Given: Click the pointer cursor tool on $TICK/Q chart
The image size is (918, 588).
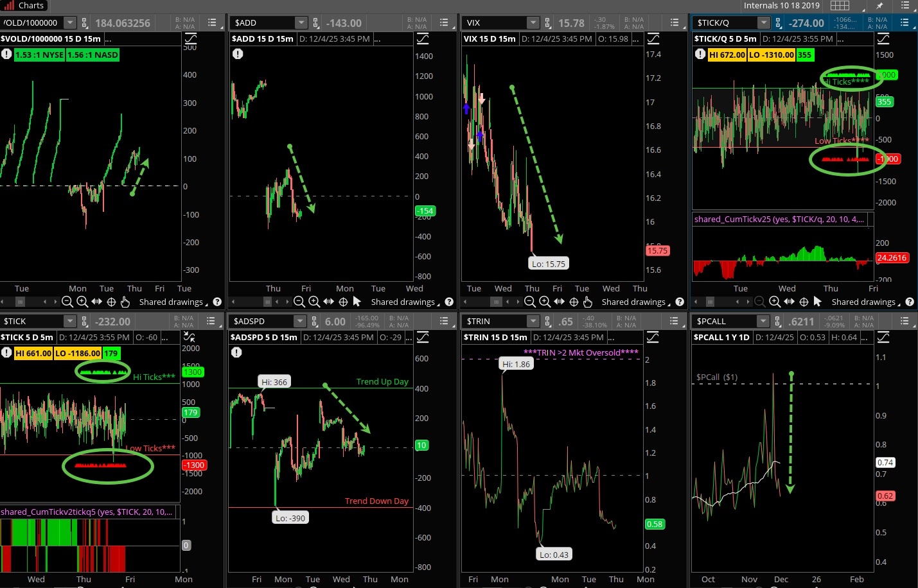Looking at the screenshot, I should [817, 302].
